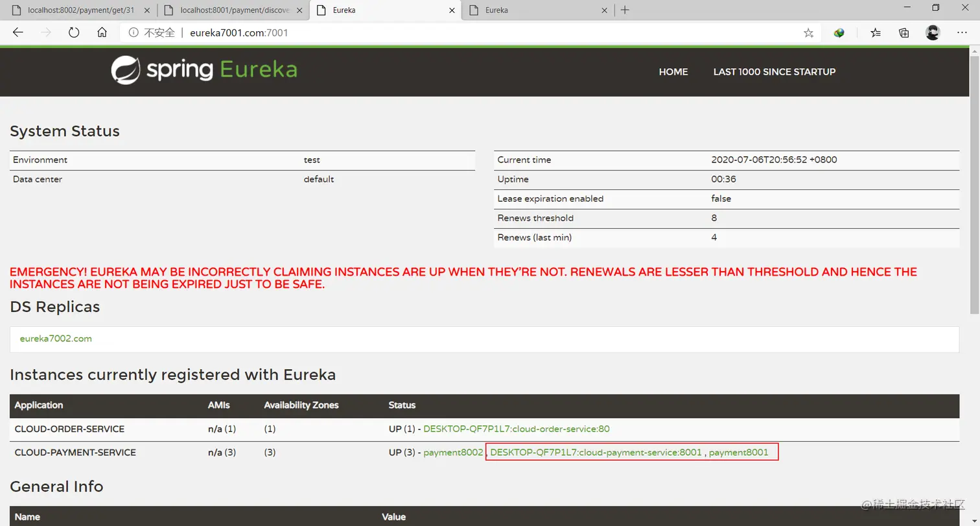Open the user profile avatar
Screen dimensions: 980x526
click(933, 32)
